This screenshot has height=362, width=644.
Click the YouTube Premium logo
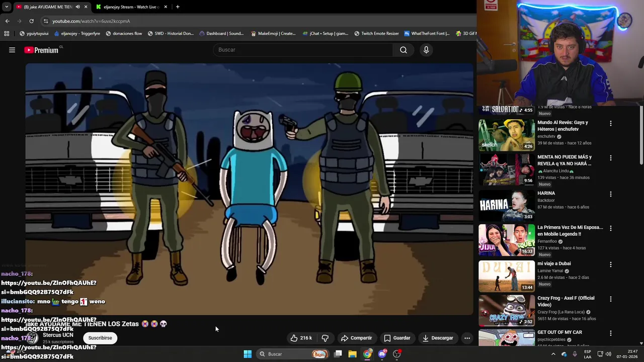(42, 50)
